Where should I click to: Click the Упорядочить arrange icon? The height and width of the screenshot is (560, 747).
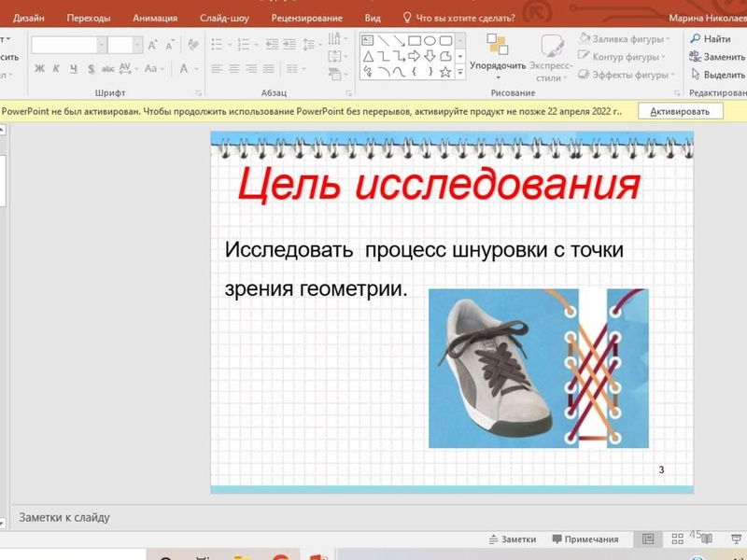click(x=499, y=46)
